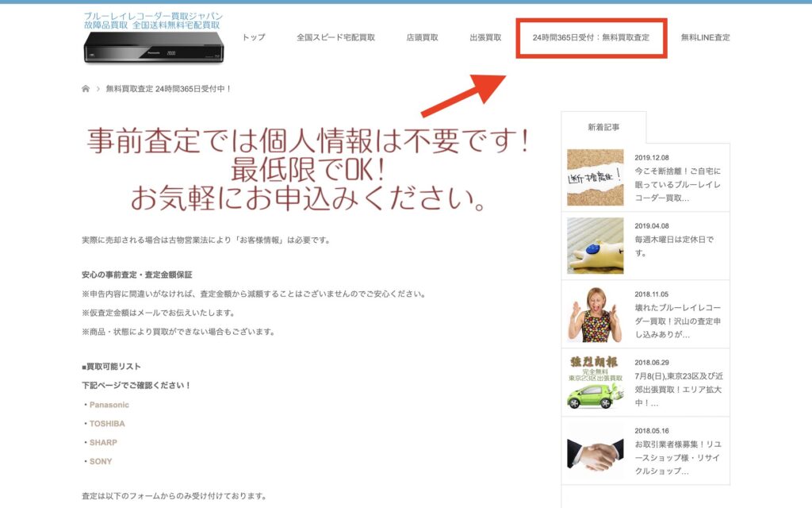Select 出張買取 in navigation
This screenshot has height=508, width=812.
click(x=485, y=37)
